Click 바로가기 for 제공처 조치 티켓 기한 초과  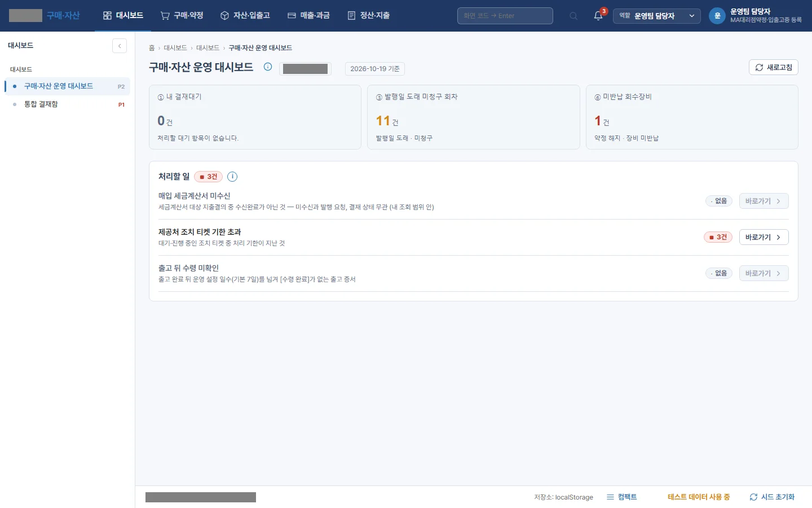click(x=764, y=237)
